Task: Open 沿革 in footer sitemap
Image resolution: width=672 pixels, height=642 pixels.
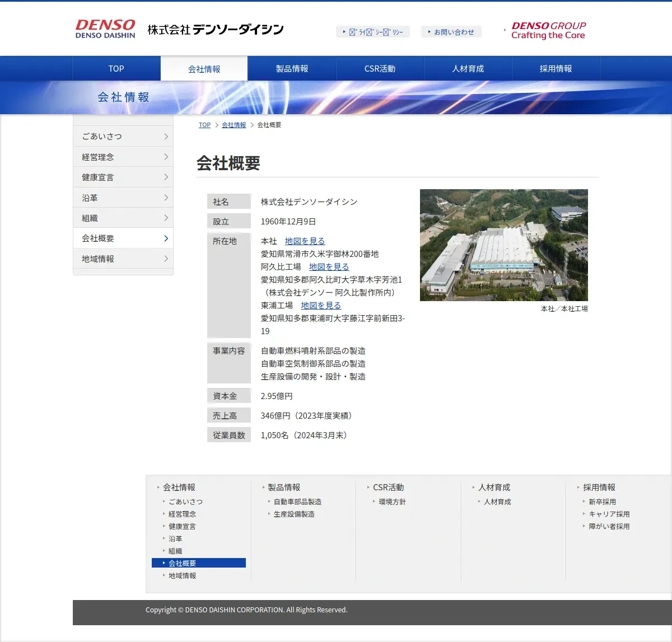Action: pyautogui.click(x=175, y=538)
